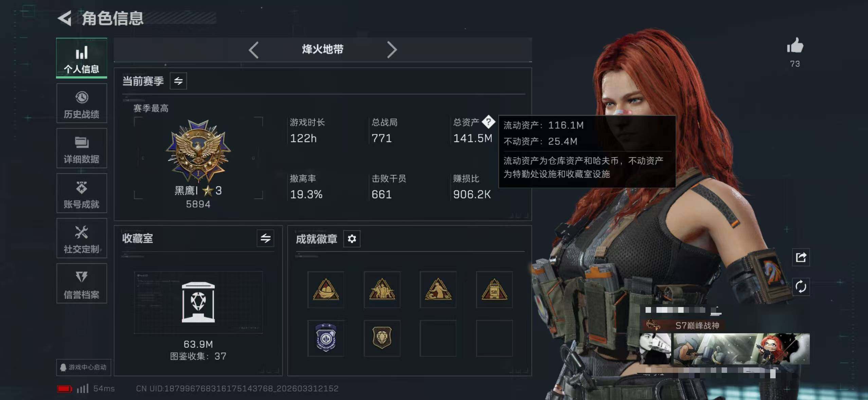Go back using the arrow beside 角色信息
This screenshot has width=868, height=400.
[65, 18]
